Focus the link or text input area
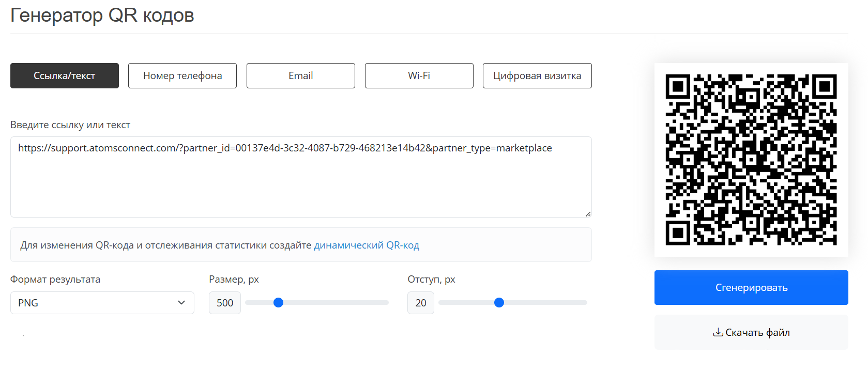This screenshot has height=371, width=868. point(301,177)
